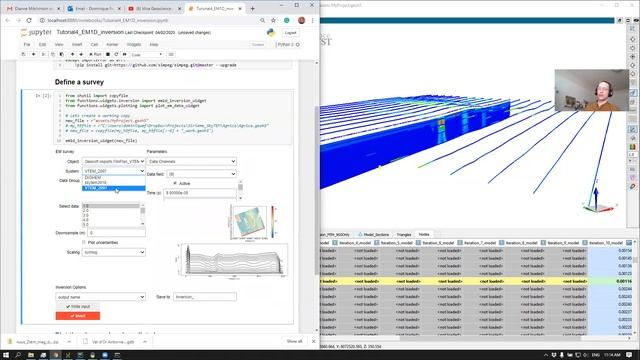Open the output name dropdown under Inversion Options
This screenshot has width=640, height=360.
click(x=100, y=297)
